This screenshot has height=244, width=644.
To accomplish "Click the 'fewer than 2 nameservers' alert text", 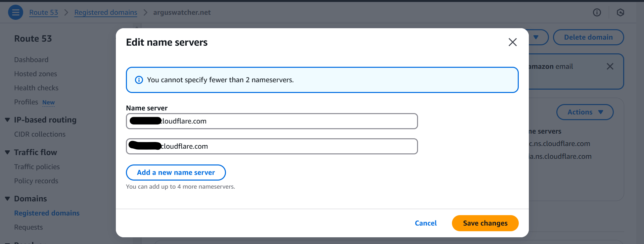I will coord(220,80).
